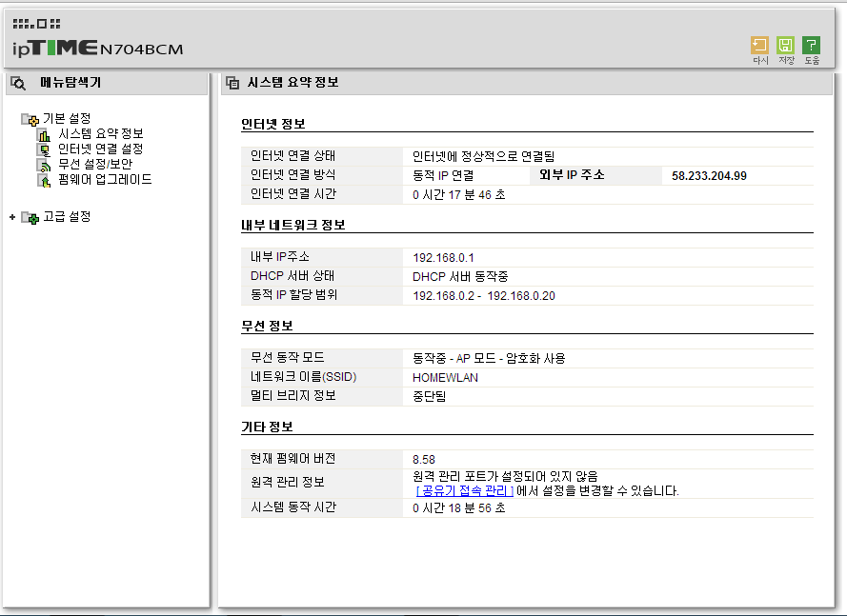Click the orange 다시 (refresh) icon

[759, 45]
